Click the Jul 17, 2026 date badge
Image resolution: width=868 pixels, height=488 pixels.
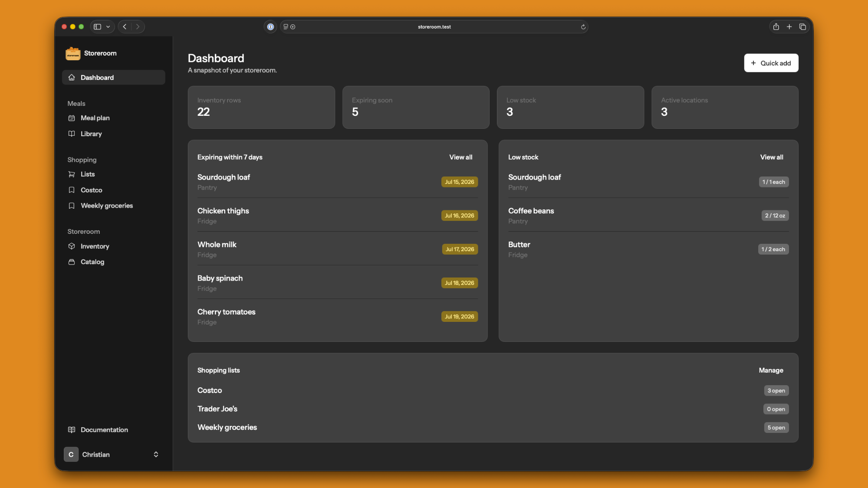(x=460, y=249)
